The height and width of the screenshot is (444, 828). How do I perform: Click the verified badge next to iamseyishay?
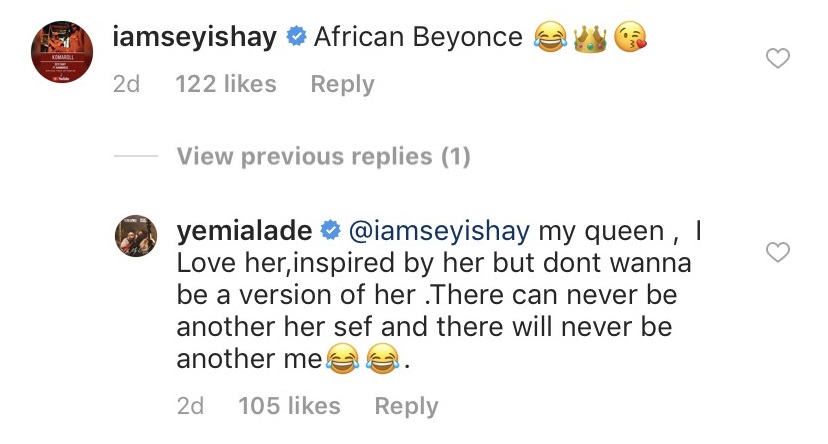point(295,38)
